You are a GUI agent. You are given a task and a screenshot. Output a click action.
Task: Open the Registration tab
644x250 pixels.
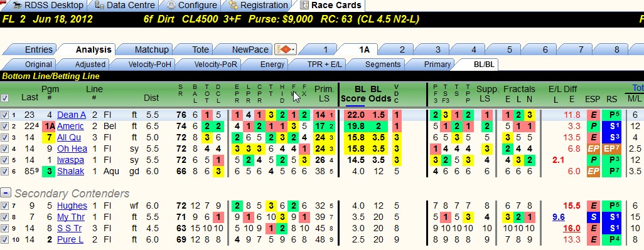[258, 6]
